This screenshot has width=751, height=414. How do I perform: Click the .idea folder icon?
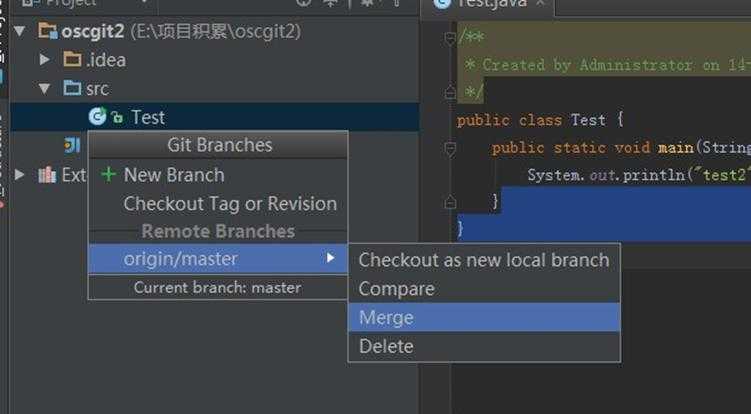tap(72, 60)
